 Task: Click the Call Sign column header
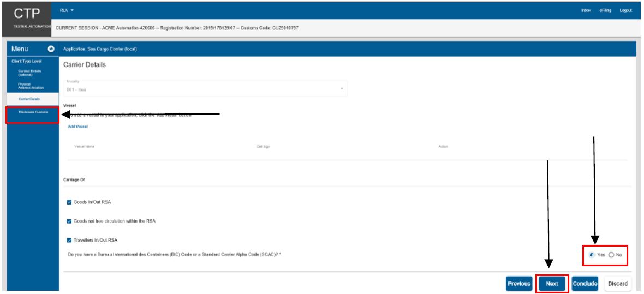click(x=263, y=147)
